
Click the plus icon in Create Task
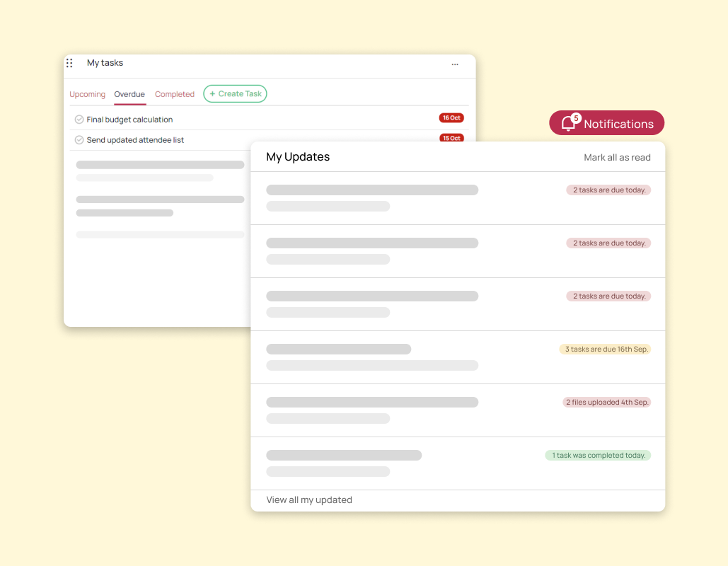tap(212, 94)
